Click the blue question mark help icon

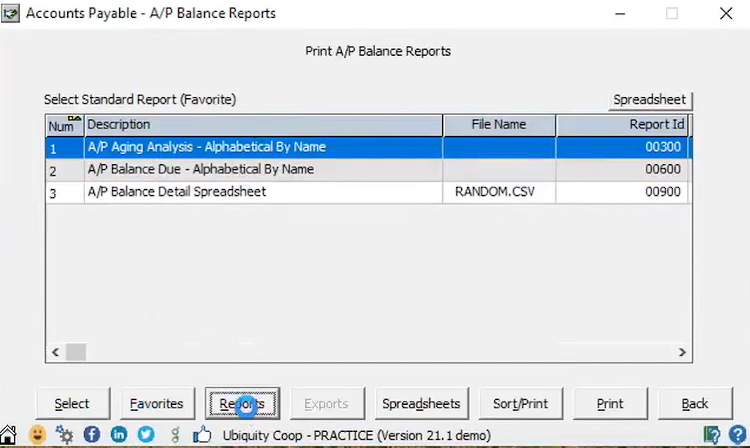738,435
